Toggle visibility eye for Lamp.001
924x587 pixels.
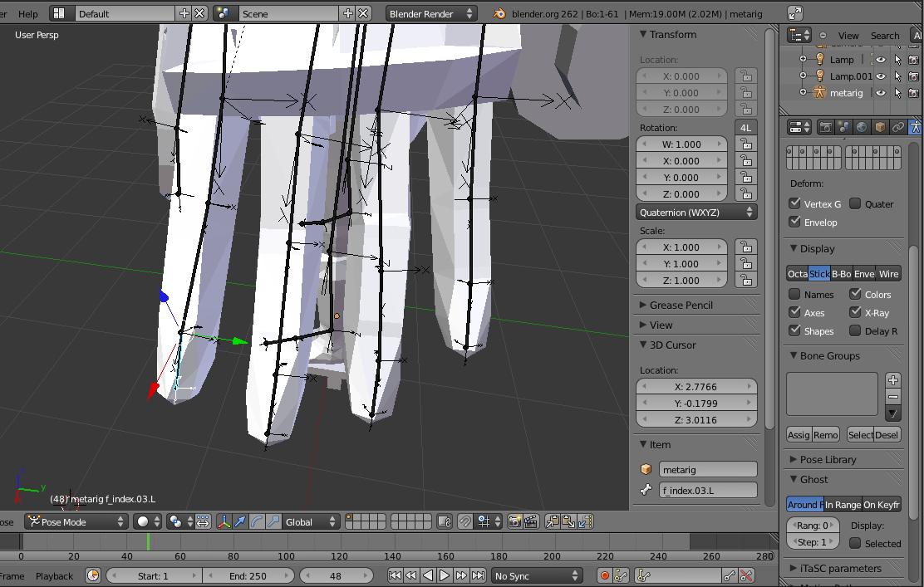click(x=881, y=76)
